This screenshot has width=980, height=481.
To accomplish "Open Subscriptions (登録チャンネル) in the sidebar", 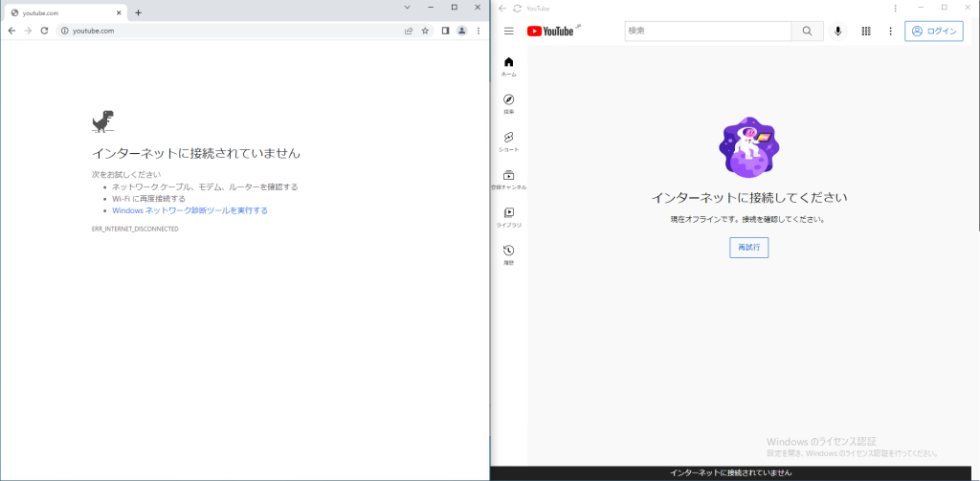I will click(x=508, y=179).
